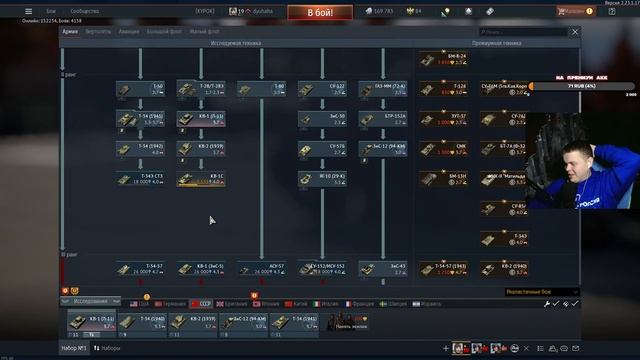
Task: Select the БТР-152А vehicle
Action: coord(383,119)
